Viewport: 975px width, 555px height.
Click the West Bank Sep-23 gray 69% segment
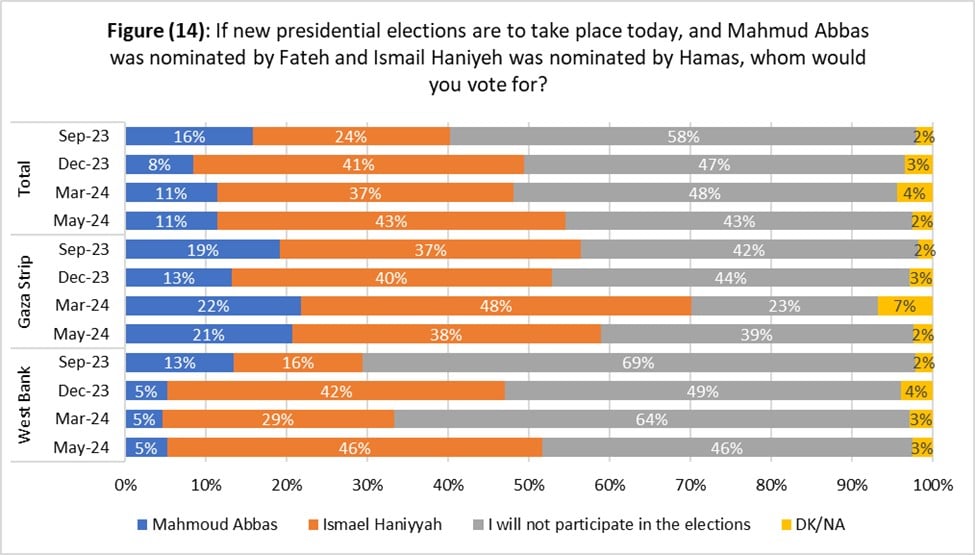click(639, 362)
